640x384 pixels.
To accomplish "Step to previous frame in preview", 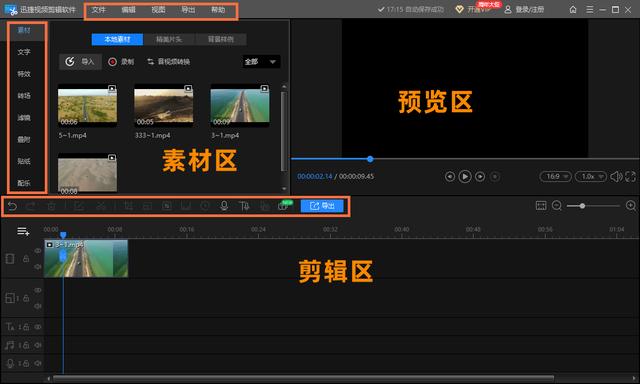I will coord(450,177).
